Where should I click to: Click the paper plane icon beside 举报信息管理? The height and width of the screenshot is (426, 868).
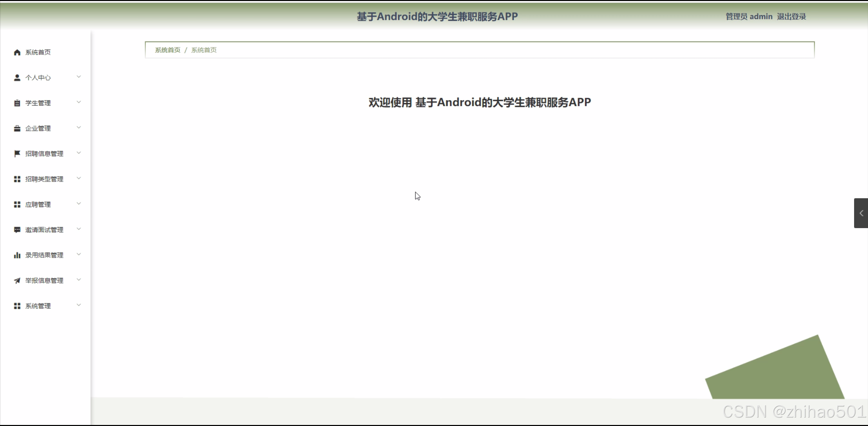[x=17, y=280]
